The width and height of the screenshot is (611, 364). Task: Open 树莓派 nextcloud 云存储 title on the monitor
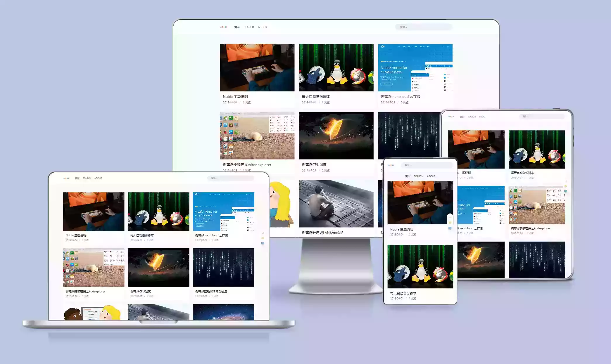401,97
